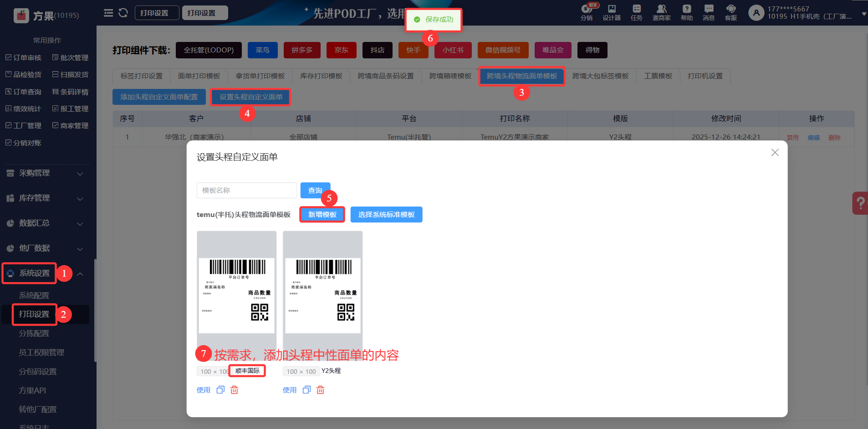Viewport: 868px width, 429px height.
Task: Open 扫描发货 shortcut
Action: pos(70,74)
